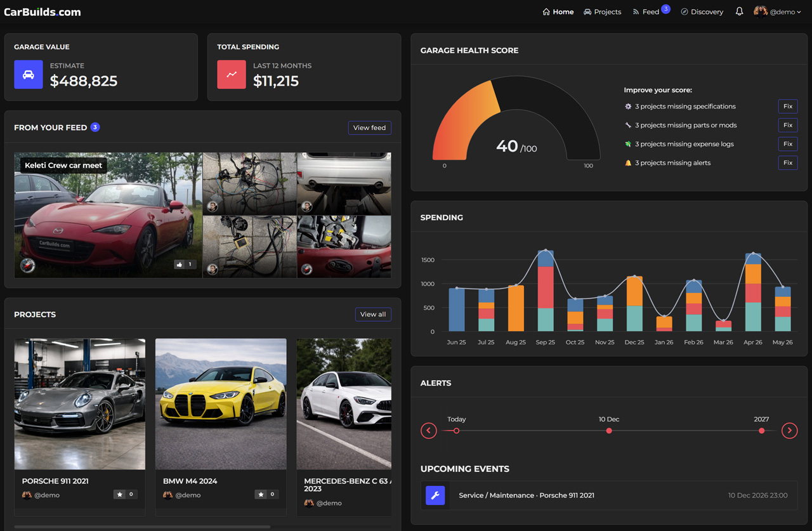The height and width of the screenshot is (531, 812).
Task: Open the red engine bay feed photo
Action: click(x=344, y=246)
